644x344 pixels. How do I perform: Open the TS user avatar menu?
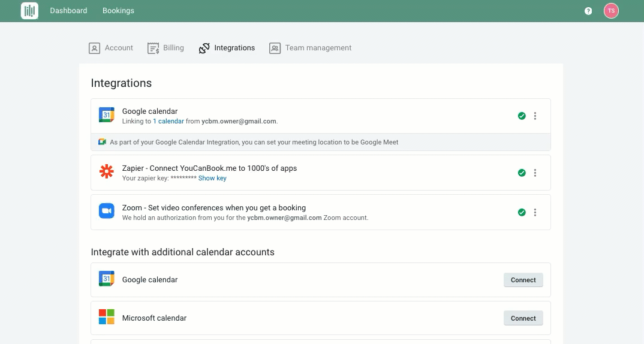pyautogui.click(x=611, y=11)
